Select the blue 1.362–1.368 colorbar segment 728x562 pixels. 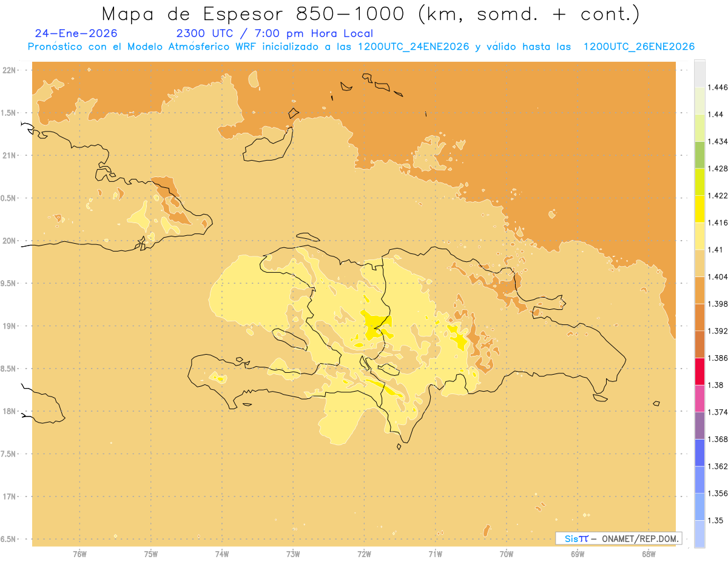pyautogui.click(x=699, y=453)
